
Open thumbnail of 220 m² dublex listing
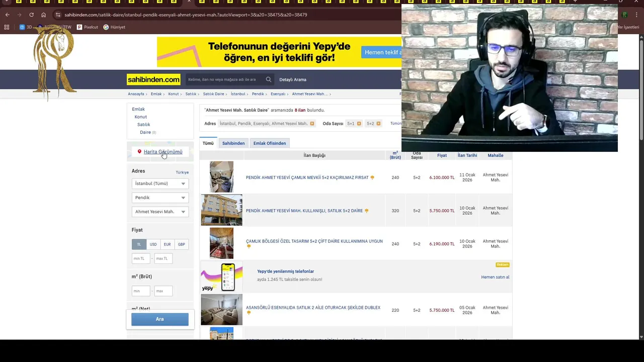click(221, 310)
